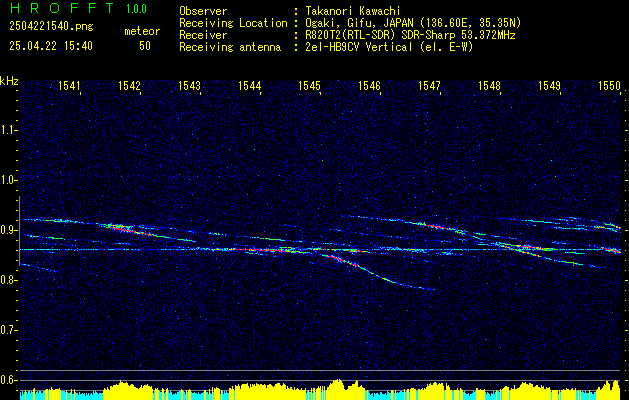The height and width of the screenshot is (400, 629).
Task: Click the Receiving antenna label
Action: [230, 47]
